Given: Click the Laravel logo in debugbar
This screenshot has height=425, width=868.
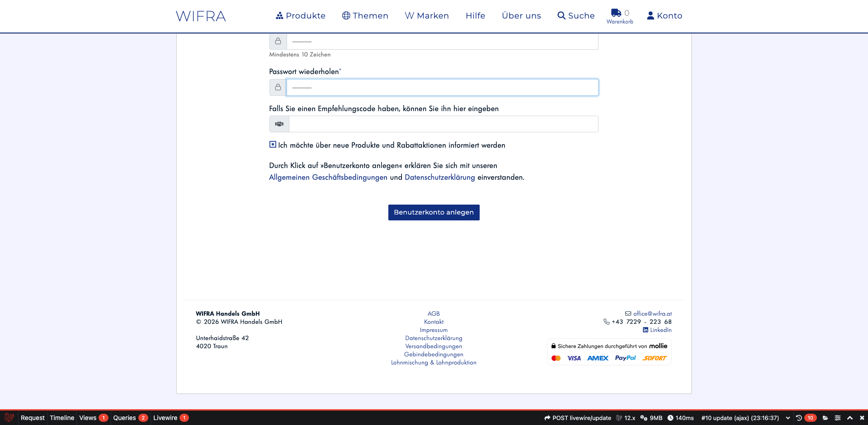Looking at the screenshot, I should point(9,418).
